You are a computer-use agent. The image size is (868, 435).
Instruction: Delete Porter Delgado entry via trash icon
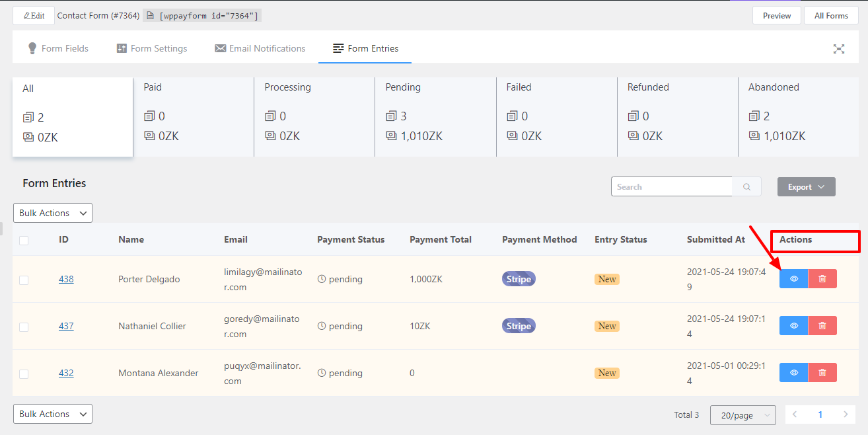click(822, 279)
